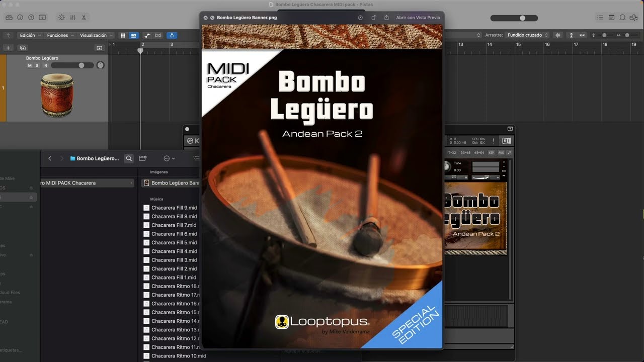Click the quick help question icon
Viewport: 644px width, 362px height.
31,17
